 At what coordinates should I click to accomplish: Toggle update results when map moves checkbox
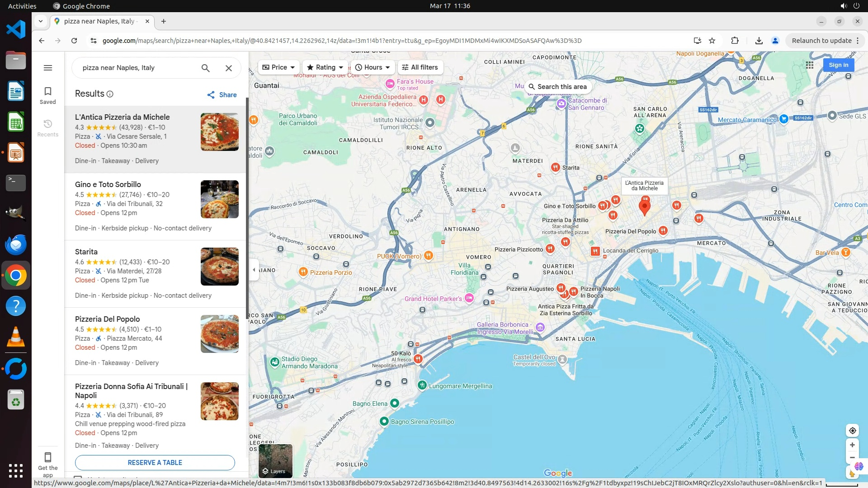[78, 478]
